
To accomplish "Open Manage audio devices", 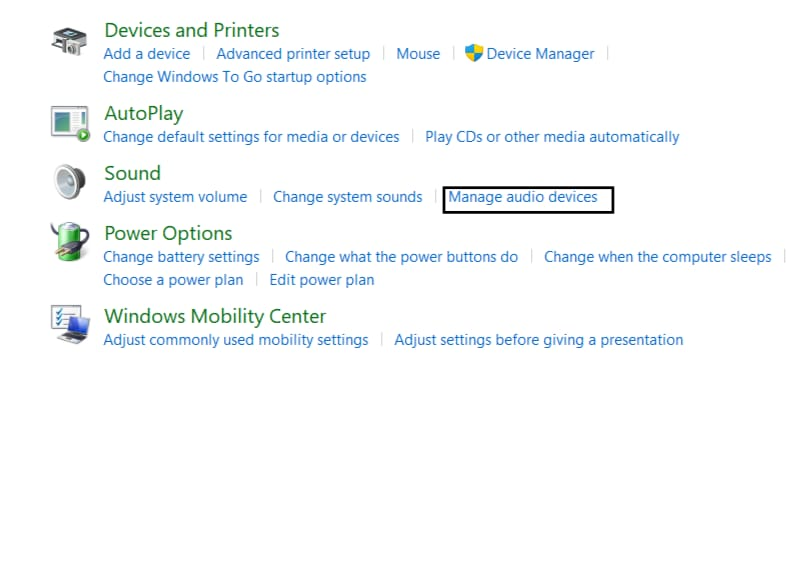I will click(523, 197).
